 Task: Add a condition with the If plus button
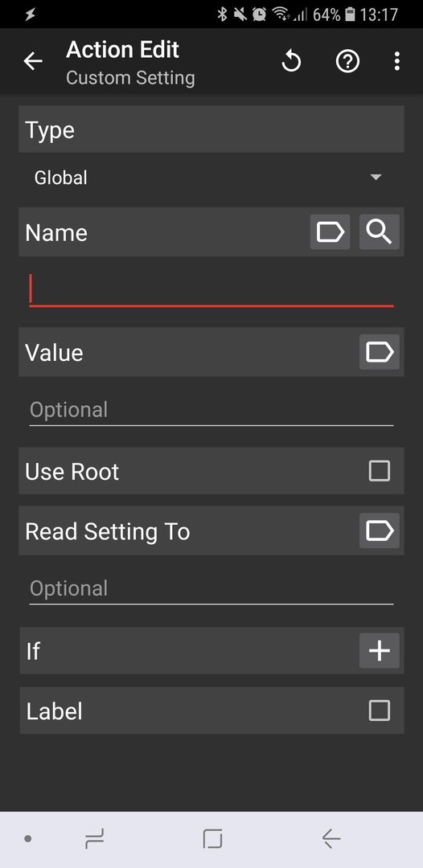coord(380,650)
